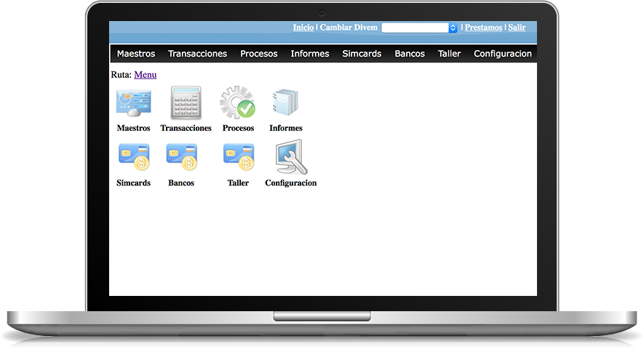The image size is (644, 349).
Task: Open the Maestros dashboard icon
Action: pyautogui.click(x=133, y=103)
